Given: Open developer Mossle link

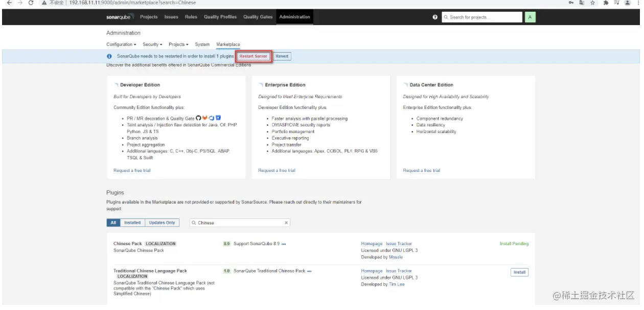Looking at the screenshot, I should [396, 257].
